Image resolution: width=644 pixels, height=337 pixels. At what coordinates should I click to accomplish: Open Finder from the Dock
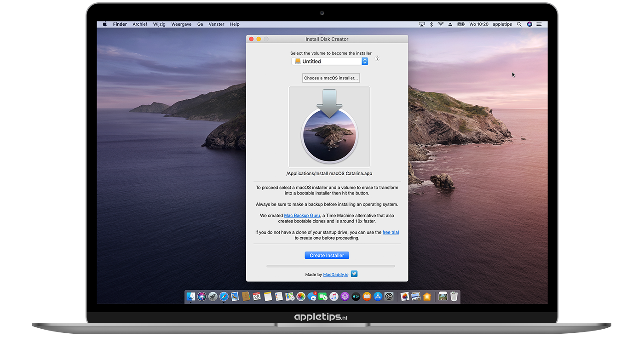click(x=191, y=297)
